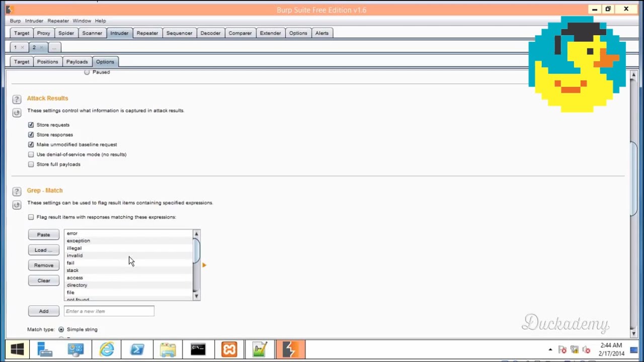The image size is (644, 362).
Task: Click the network status tray icon
Action: [x=574, y=350]
